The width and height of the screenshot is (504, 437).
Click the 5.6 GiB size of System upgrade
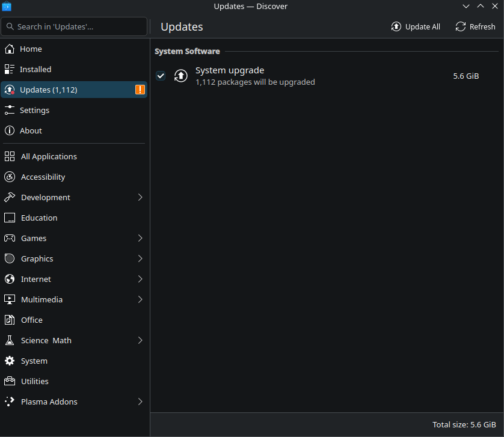(466, 76)
